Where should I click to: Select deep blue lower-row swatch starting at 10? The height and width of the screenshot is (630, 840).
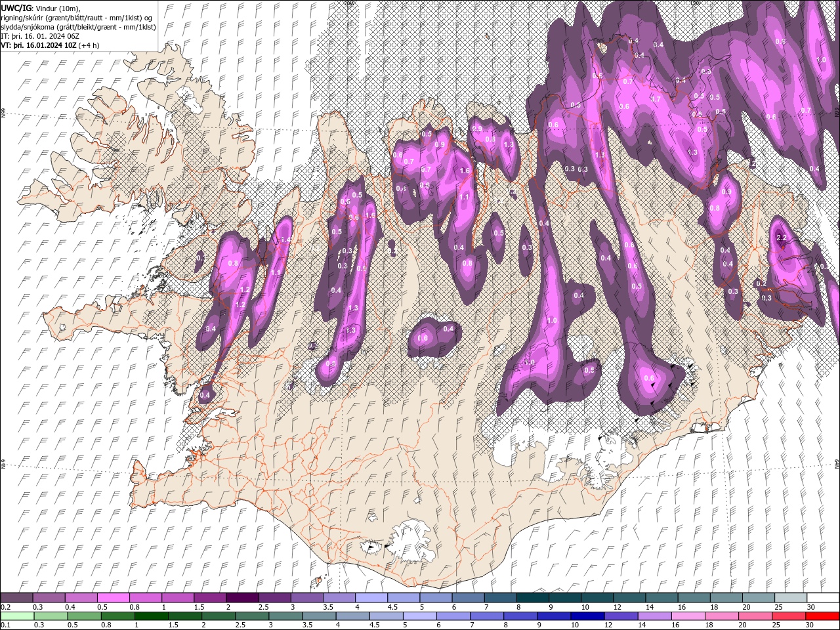[587, 616]
